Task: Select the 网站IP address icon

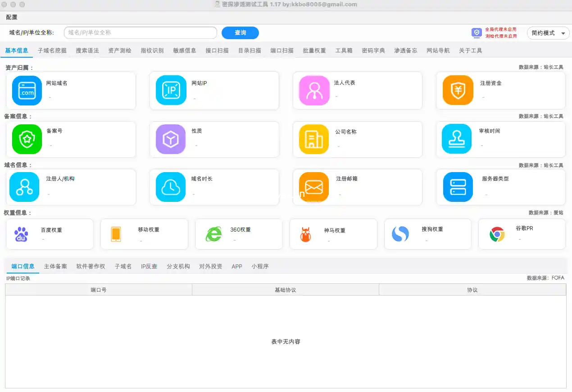Action: 170,90
